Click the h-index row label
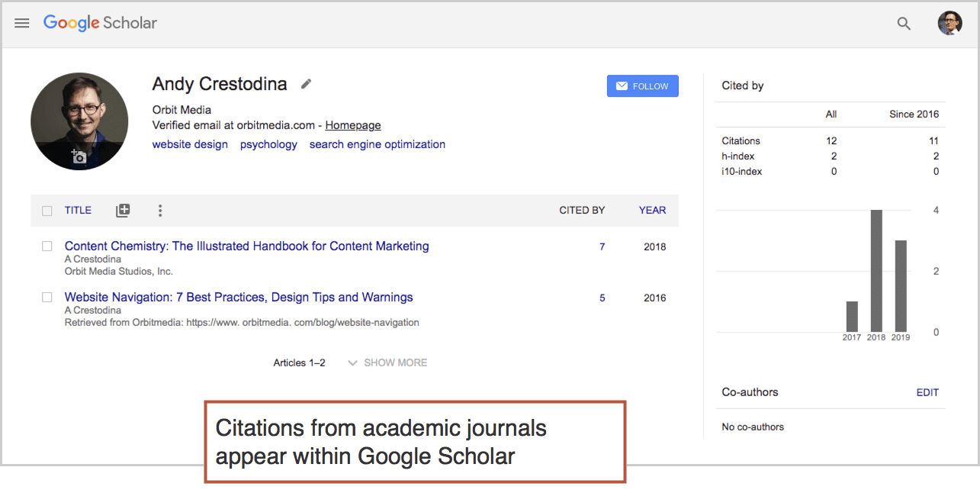 [737, 156]
